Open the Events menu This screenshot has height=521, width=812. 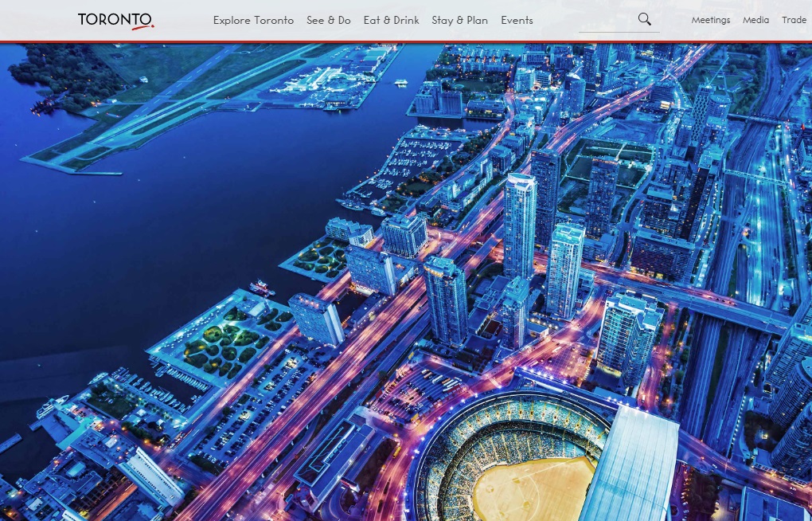[517, 20]
